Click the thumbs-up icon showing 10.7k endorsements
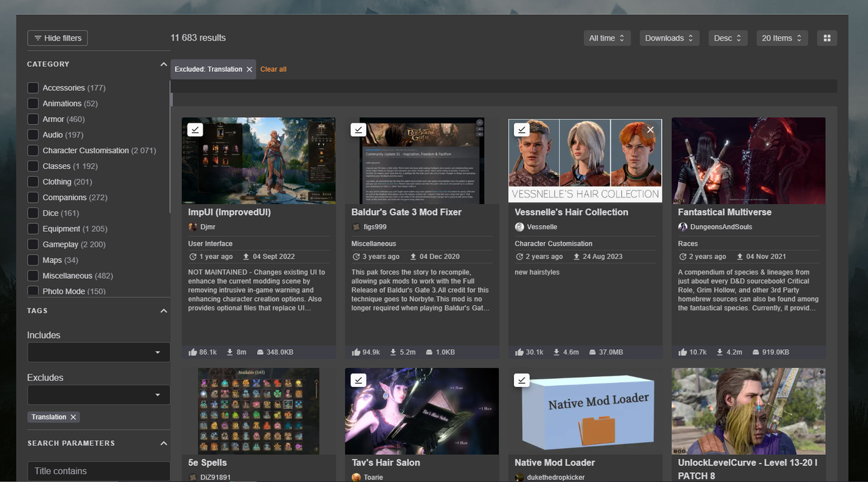The height and width of the screenshot is (482, 868). pos(683,352)
